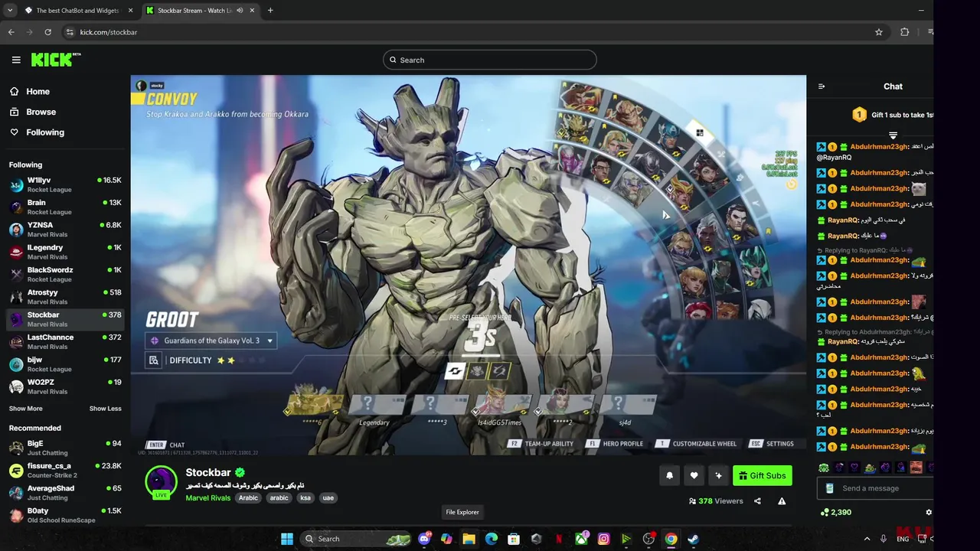Open recommended channel B0aty
The width and height of the screenshot is (980, 551).
65,515
